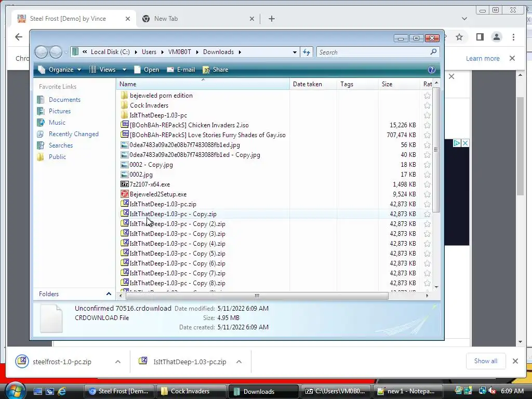Switch to the New Tab Chrome tab
This screenshot has height=399, width=532.
166,19
